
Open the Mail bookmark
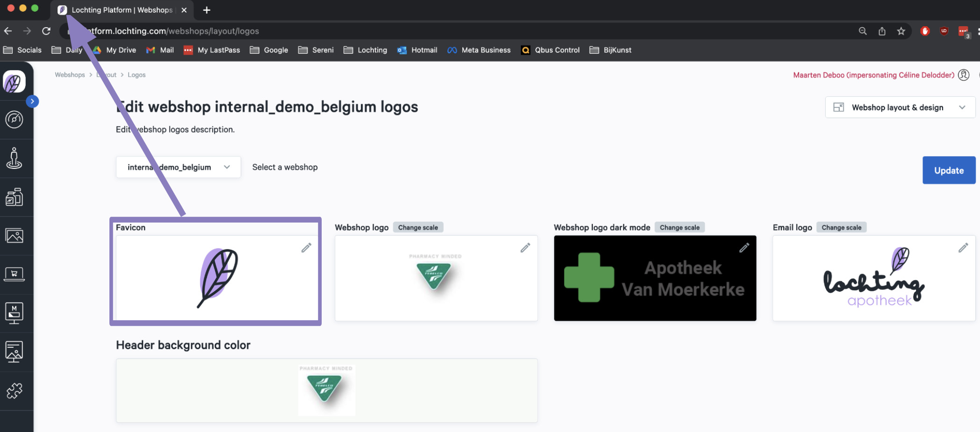pos(160,50)
